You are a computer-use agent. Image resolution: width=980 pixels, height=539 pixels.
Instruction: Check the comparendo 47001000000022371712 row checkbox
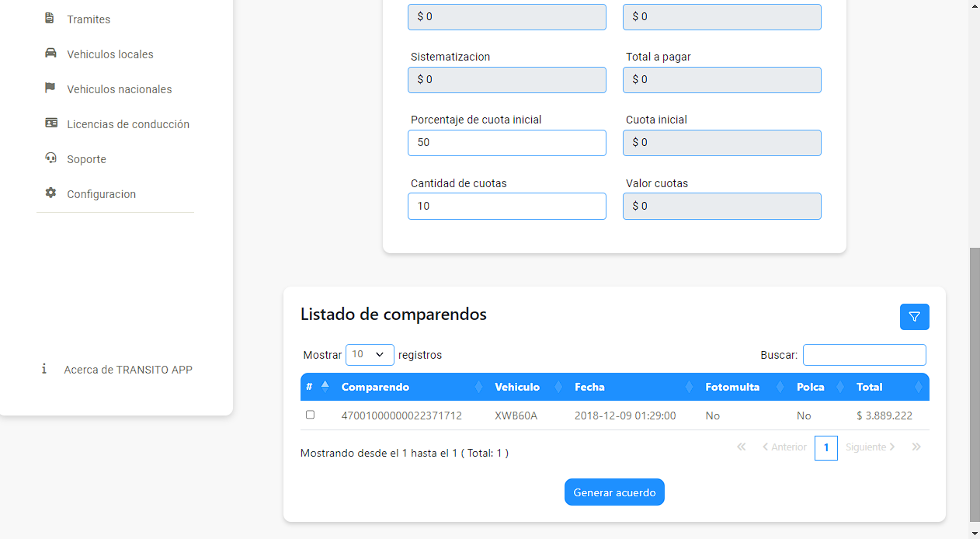point(310,415)
